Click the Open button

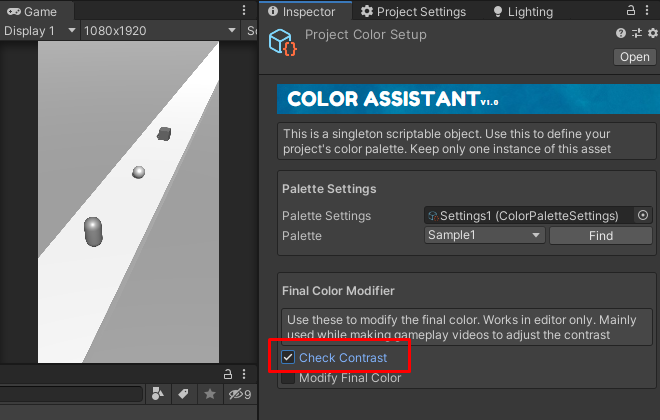(x=634, y=57)
